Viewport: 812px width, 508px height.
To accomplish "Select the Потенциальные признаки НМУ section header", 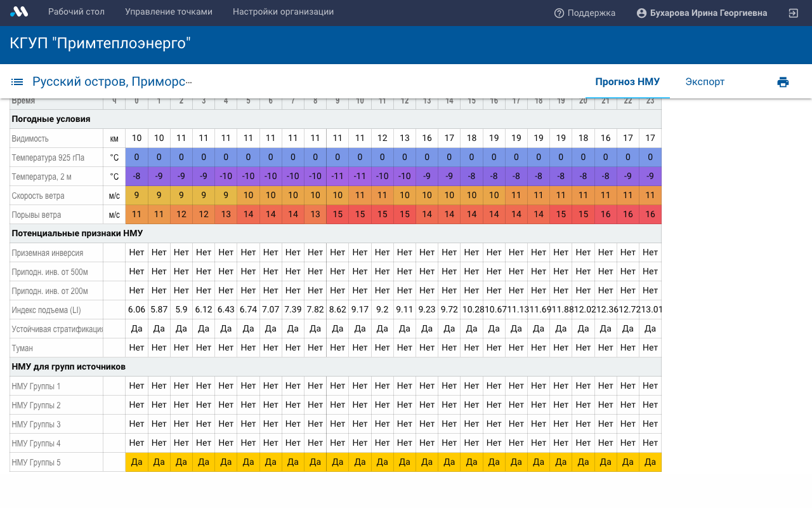I will (x=77, y=234).
